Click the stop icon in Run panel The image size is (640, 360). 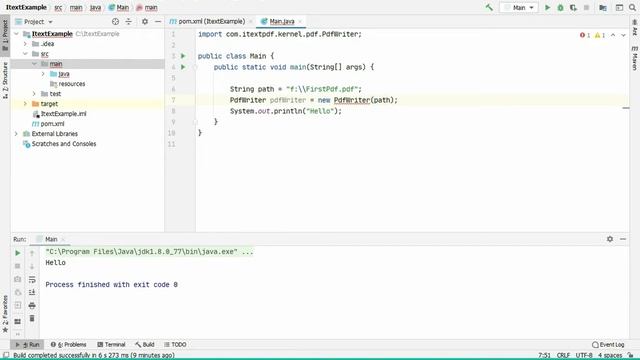18,266
